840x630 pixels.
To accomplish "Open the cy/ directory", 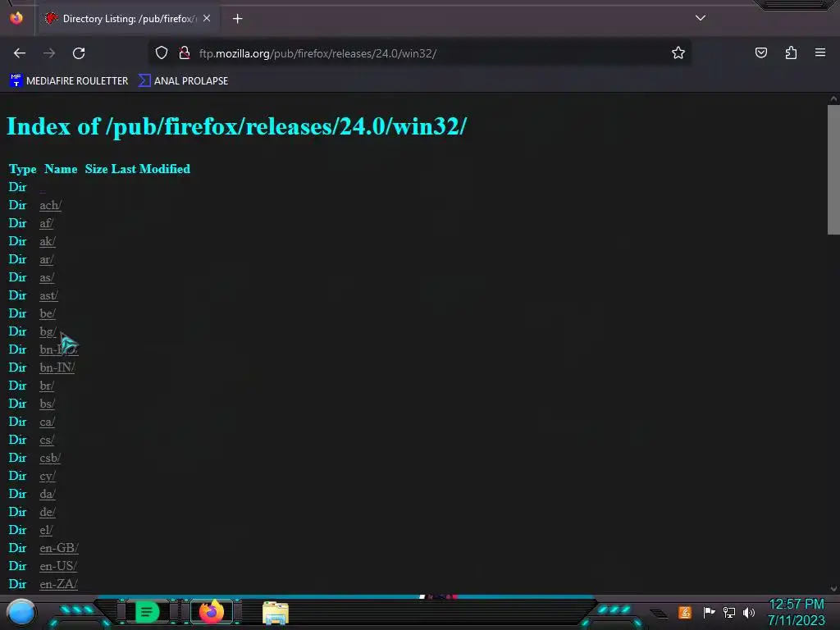I will pyautogui.click(x=47, y=477).
